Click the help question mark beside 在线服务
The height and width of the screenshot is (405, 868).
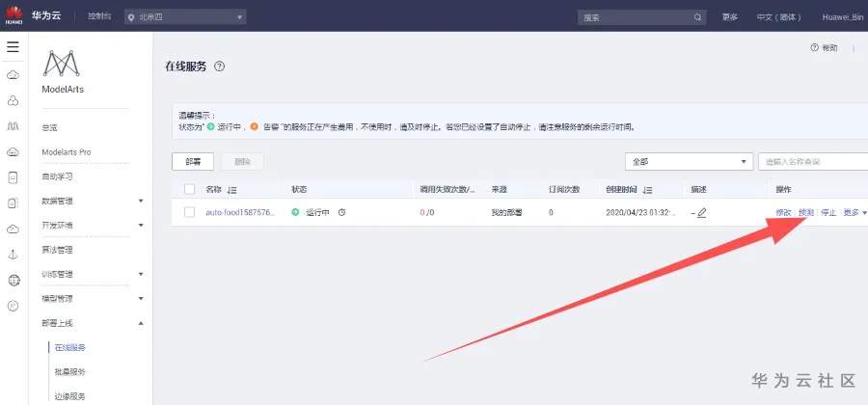coord(220,67)
